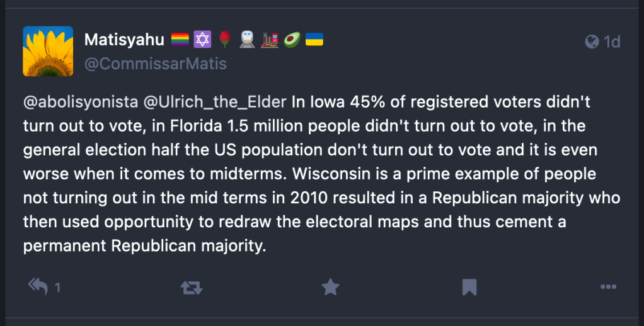Click the reply count number 1

pyautogui.click(x=57, y=288)
